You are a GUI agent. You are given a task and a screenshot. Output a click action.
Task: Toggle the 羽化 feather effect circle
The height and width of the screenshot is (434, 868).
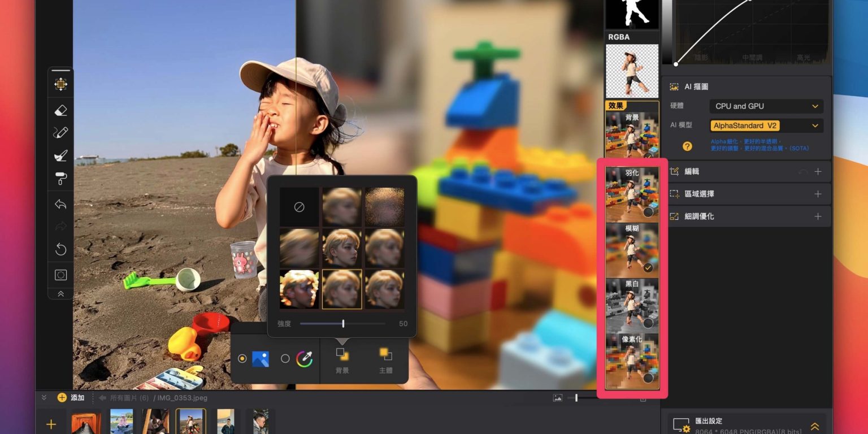tap(648, 212)
